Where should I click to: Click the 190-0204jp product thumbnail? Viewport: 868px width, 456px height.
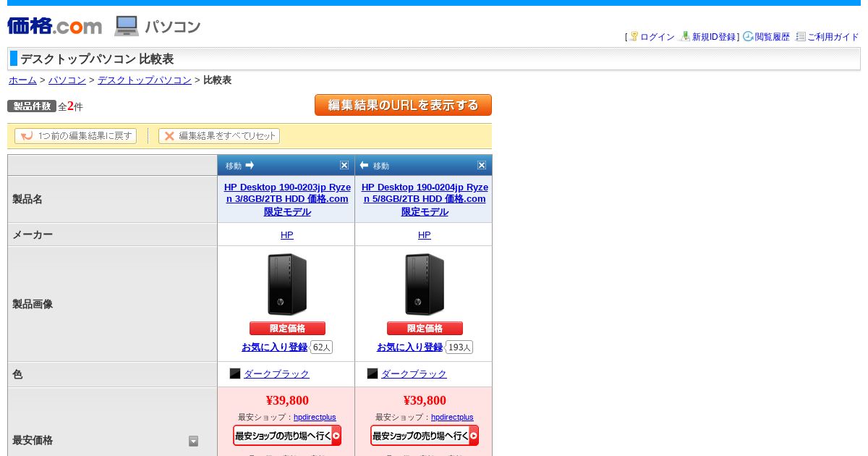click(x=425, y=284)
